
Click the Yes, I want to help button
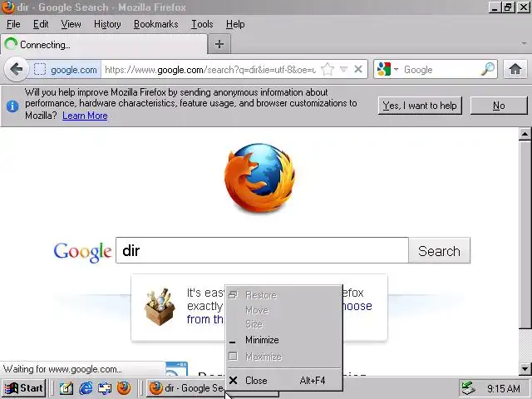(x=420, y=106)
